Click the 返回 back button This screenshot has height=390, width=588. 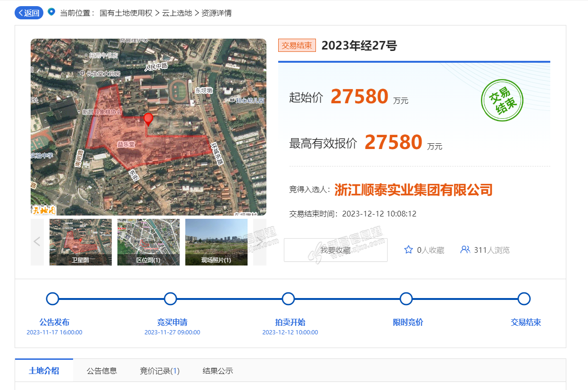(x=29, y=13)
